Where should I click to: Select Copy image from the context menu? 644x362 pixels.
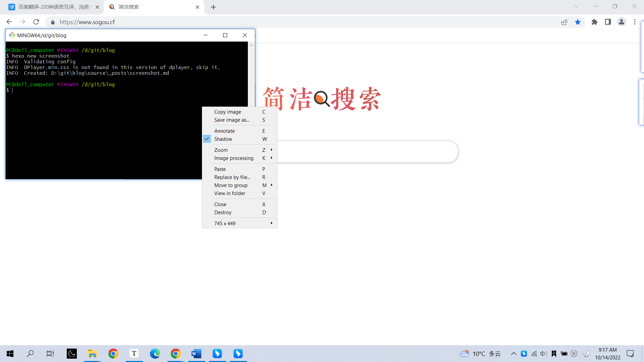pyautogui.click(x=228, y=112)
